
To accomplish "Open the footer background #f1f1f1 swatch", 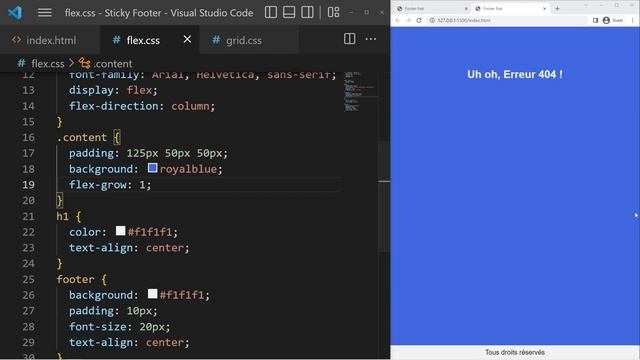I will point(152,294).
